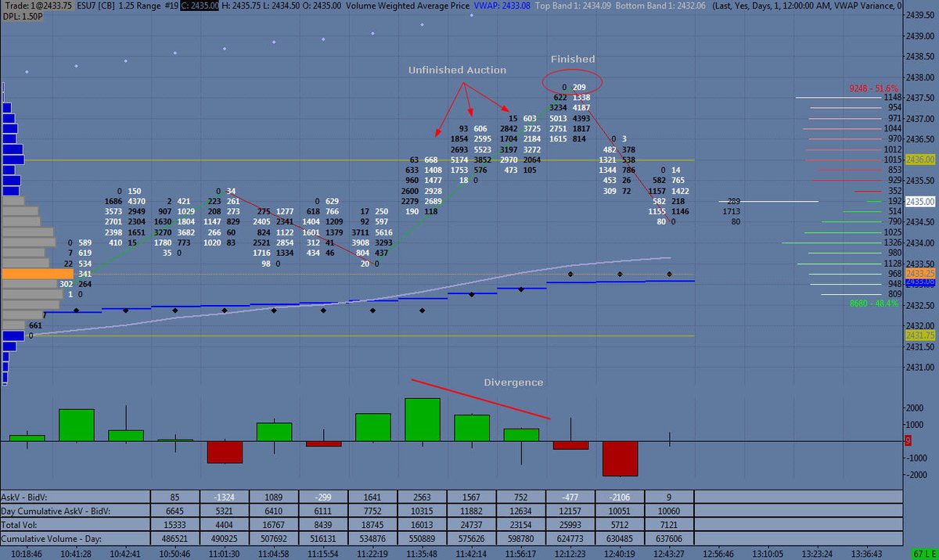
Task: Click the 2431.00 price scale value
Action: pyautogui.click(x=922, y=367)
